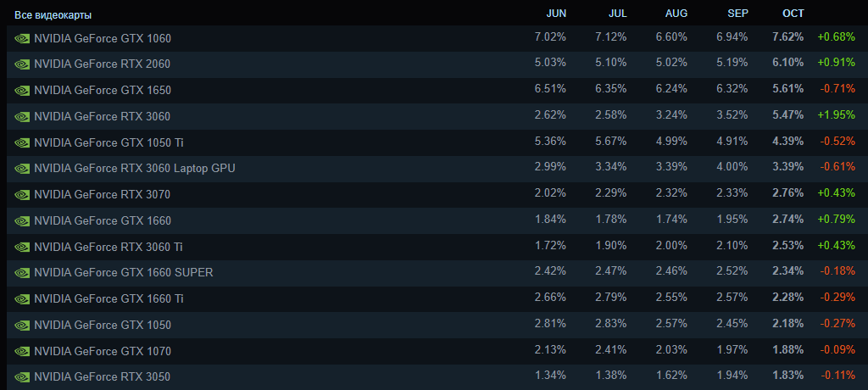Select the NVIDIA logo next to RTX 3070
This screenshot has height=390, width=868.
pyautogui.click(x=23, y=195)
